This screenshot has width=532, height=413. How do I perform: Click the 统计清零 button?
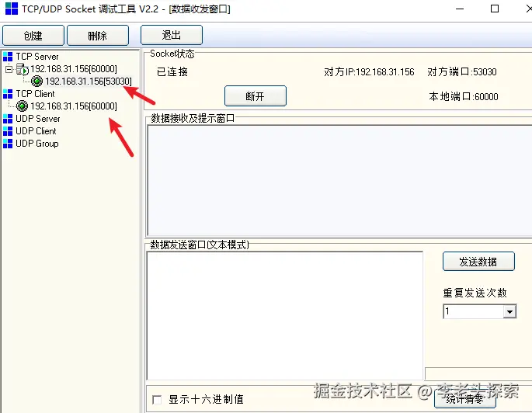coord(465,400)
